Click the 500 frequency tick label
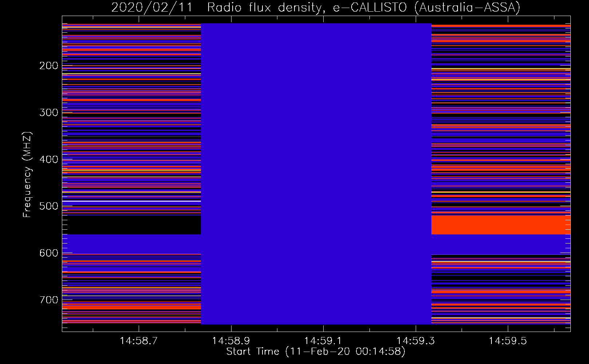Screen dimensions: 589x364 point(49,206)
